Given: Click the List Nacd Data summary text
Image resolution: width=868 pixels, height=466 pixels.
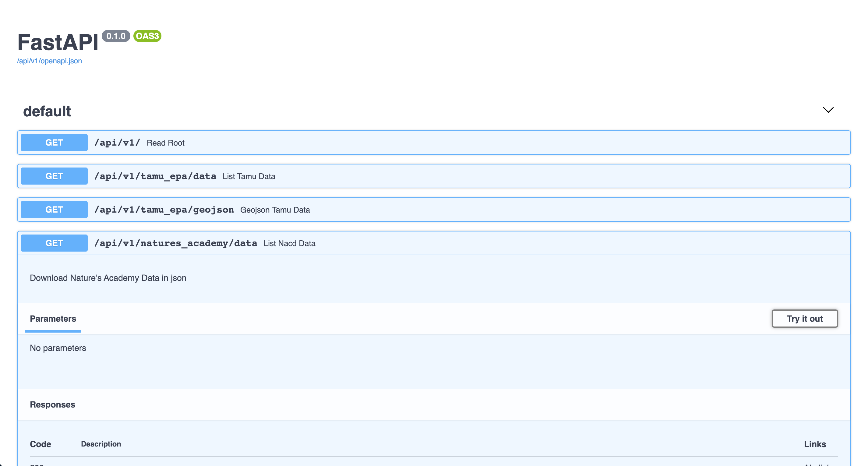Looking at the screenshot, I should pyautogui.click(x=289, y=243).
